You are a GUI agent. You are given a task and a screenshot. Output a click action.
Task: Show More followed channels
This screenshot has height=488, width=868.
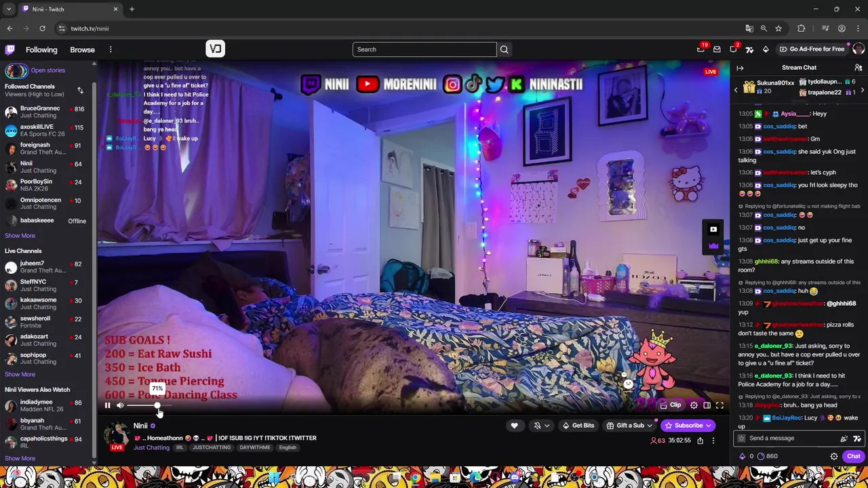point(20,236)
